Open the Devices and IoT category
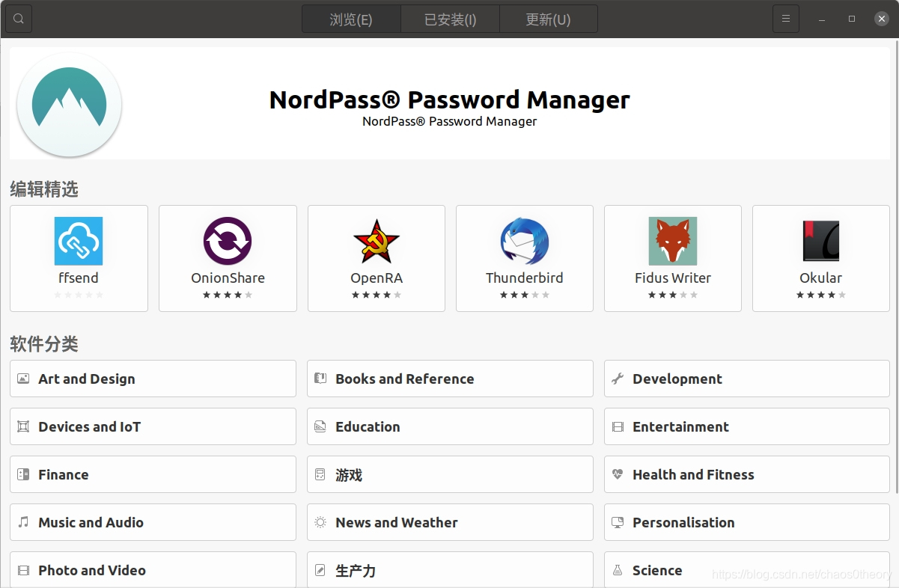This screenshot has width=899, height=588. [153, 426]
